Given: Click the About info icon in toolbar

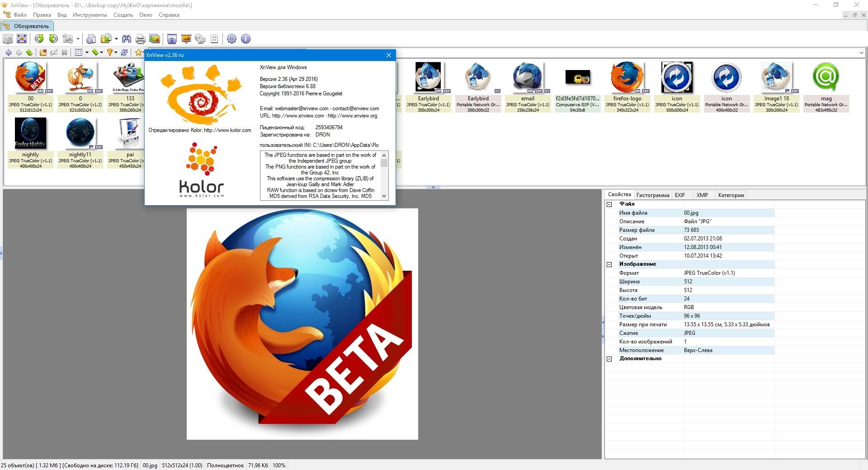Looking at the screenshot, I should pos(245,39).
